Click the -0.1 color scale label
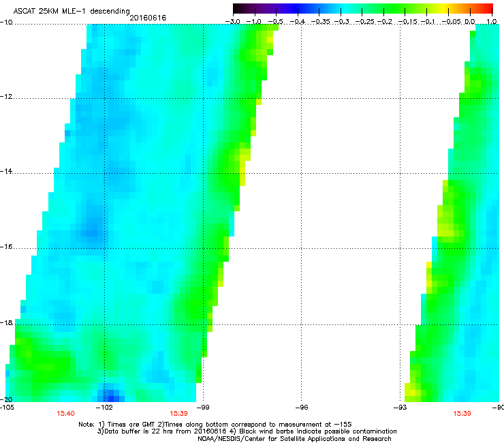The image size is (504, 443). [x=428, y=22]
